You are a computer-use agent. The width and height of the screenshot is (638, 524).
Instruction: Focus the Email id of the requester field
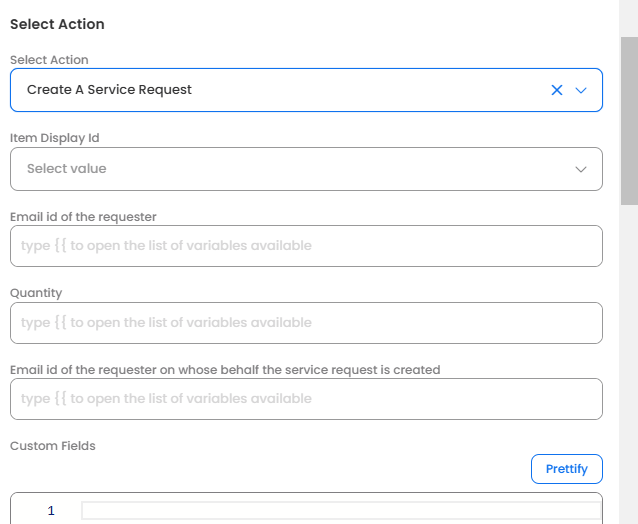coord(306,246)
